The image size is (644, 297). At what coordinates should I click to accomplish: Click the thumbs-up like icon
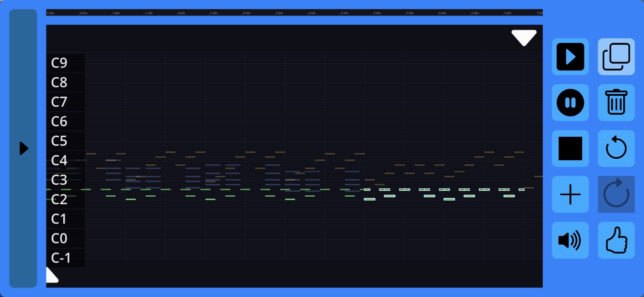616,241
